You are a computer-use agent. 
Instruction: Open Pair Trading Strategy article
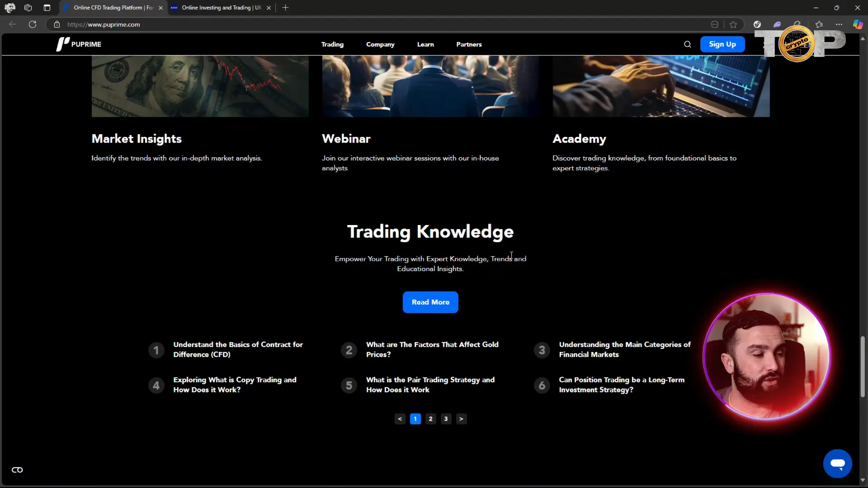pos(430,385)
